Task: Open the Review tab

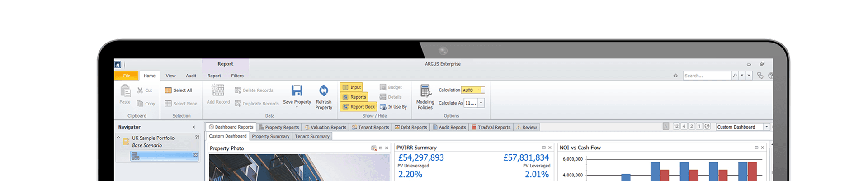Action: pyautogui.click(x=527, y=127)
